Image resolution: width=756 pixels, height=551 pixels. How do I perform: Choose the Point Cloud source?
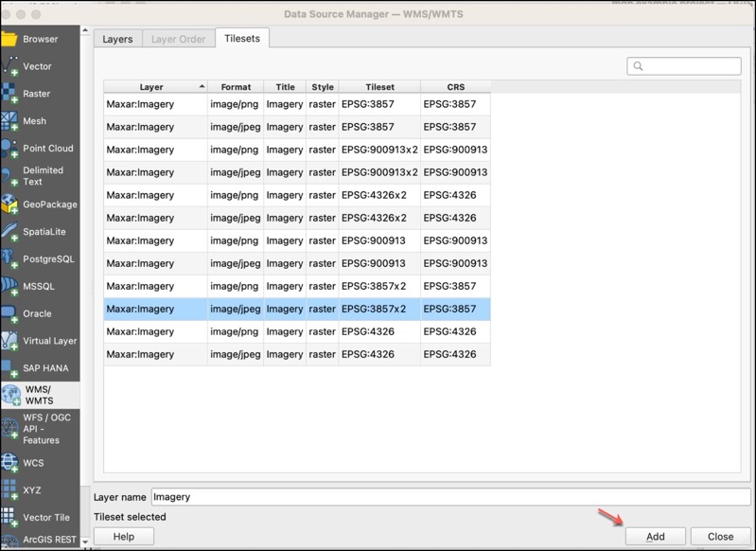click(x=40, y=149)
